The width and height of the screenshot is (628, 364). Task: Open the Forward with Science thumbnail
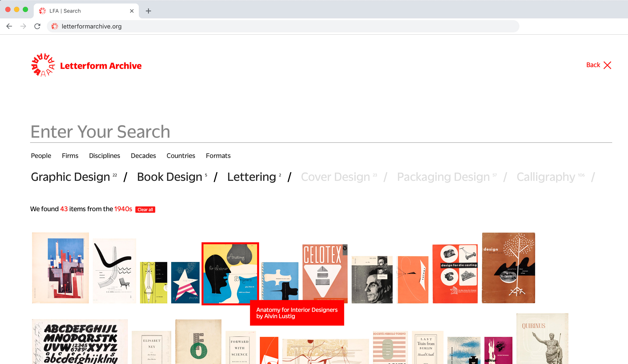tap(240, 347)
